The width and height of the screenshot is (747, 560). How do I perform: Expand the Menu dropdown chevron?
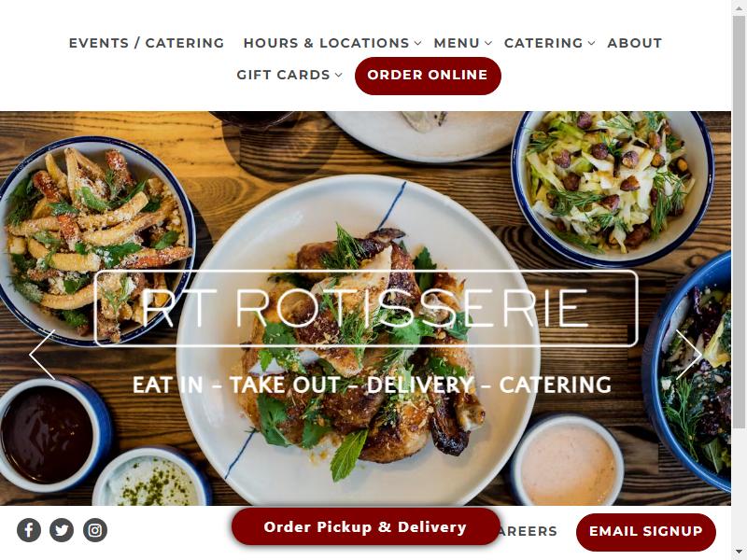488,43
